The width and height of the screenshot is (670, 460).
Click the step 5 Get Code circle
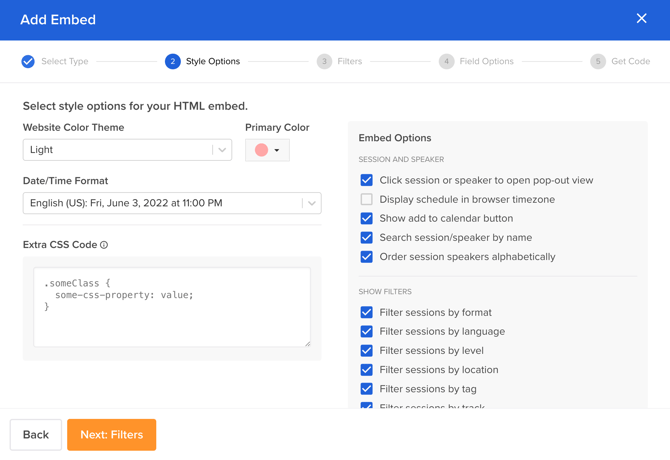pyautogui.click(x=598, y=62)
